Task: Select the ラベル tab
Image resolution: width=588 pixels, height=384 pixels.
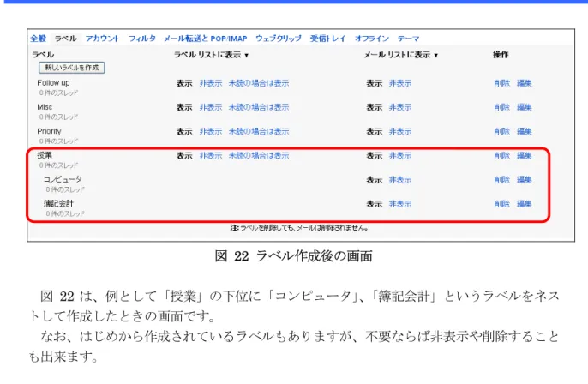Action: (x=66, y=39)
